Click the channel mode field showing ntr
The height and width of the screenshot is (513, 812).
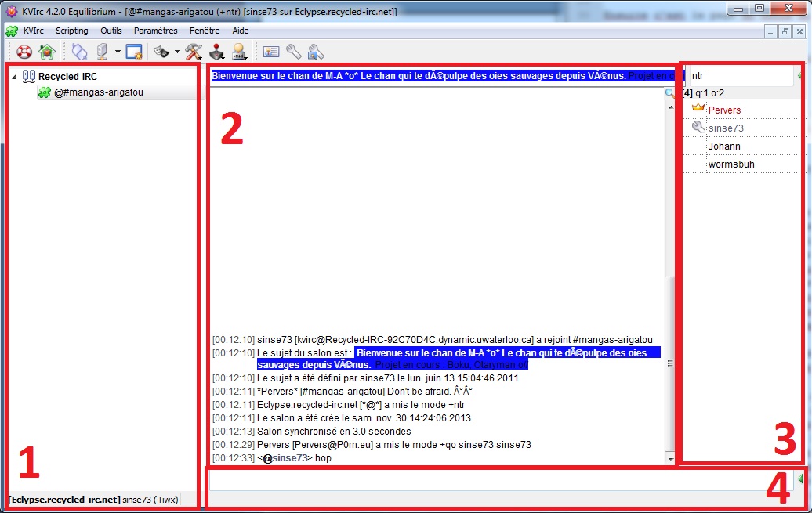(x=737, y=76)
